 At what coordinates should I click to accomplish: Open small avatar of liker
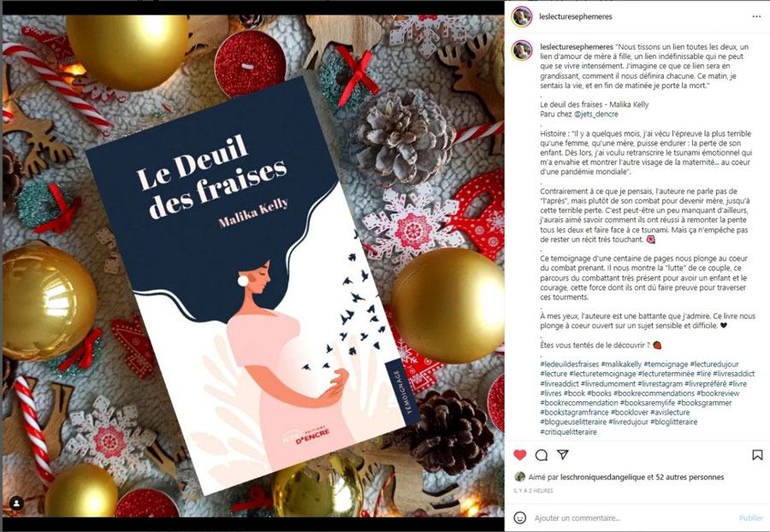click(x=519, y=476)
